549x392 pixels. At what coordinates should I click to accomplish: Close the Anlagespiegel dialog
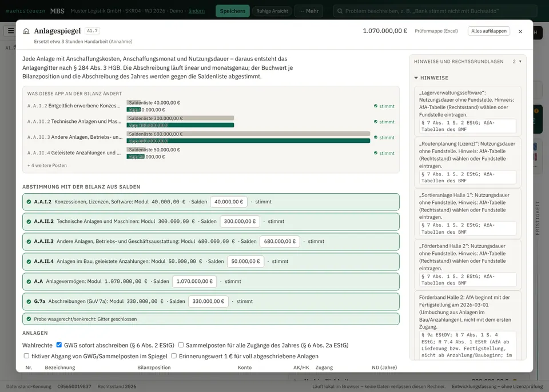[520, 31]
